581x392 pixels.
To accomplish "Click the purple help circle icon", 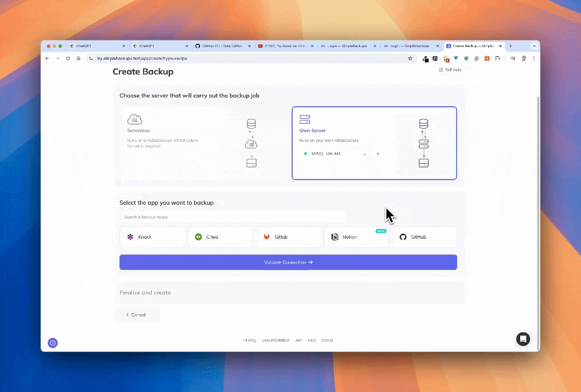I will click(53, 343).
